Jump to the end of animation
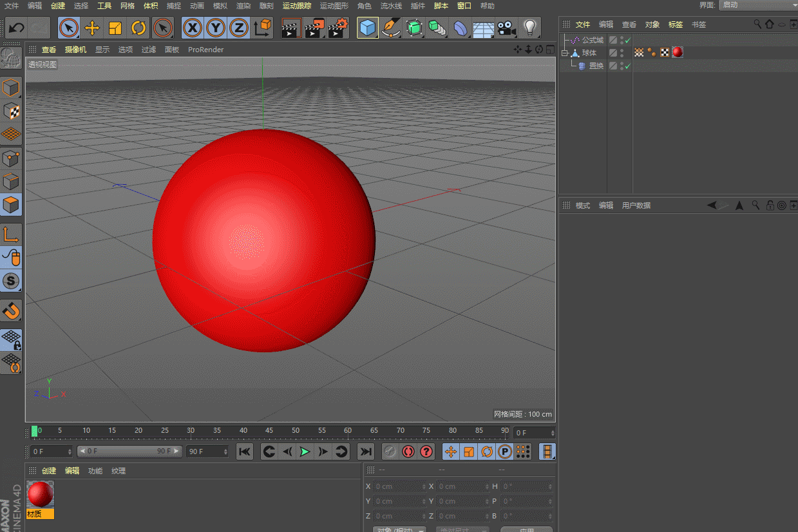 (365, 451)
